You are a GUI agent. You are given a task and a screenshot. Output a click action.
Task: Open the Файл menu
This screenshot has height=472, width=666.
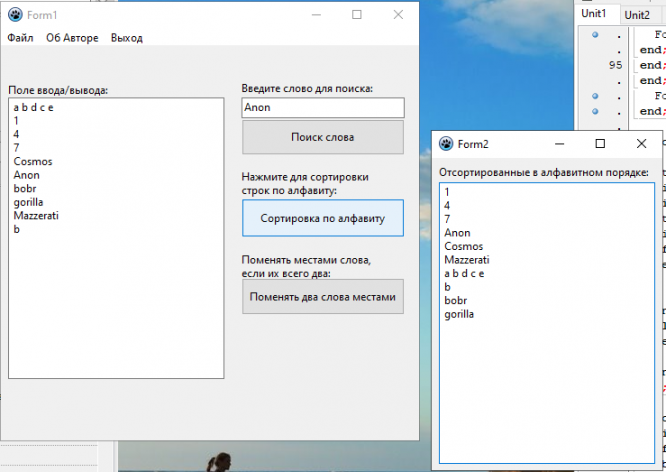click(20, 38)
